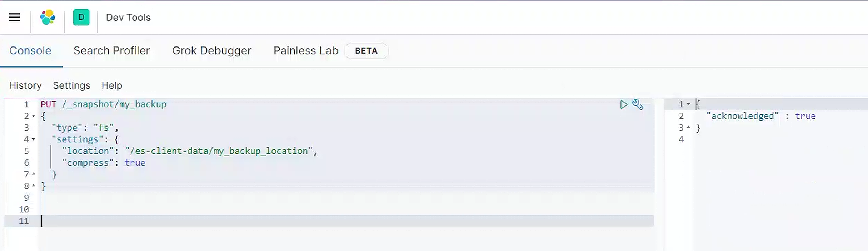Toggle the fold arrow at editor line 8
Viewport: 868px width, 251px height.
click(34, 186)
